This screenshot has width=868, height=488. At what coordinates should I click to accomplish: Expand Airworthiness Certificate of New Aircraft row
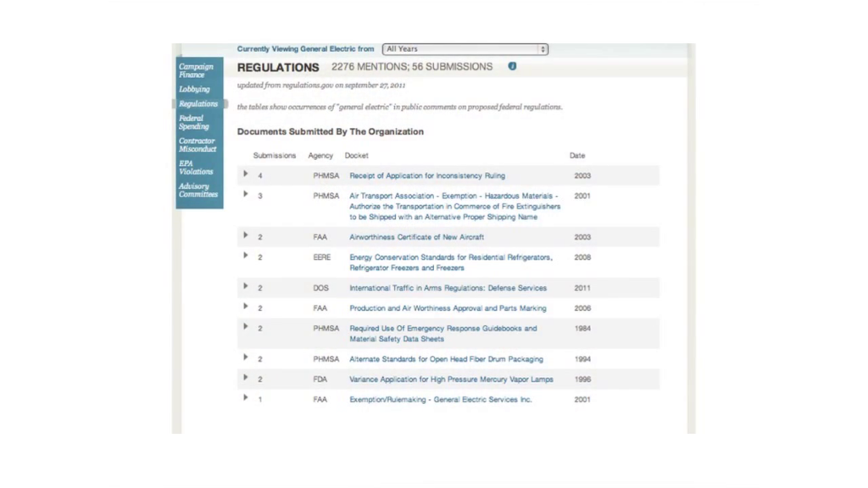coord(246,236)
